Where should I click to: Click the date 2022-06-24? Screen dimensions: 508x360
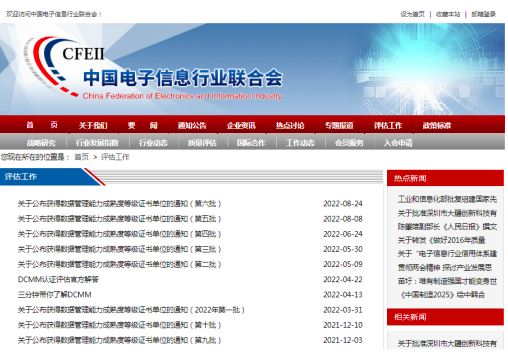click(x=343, y=234)
